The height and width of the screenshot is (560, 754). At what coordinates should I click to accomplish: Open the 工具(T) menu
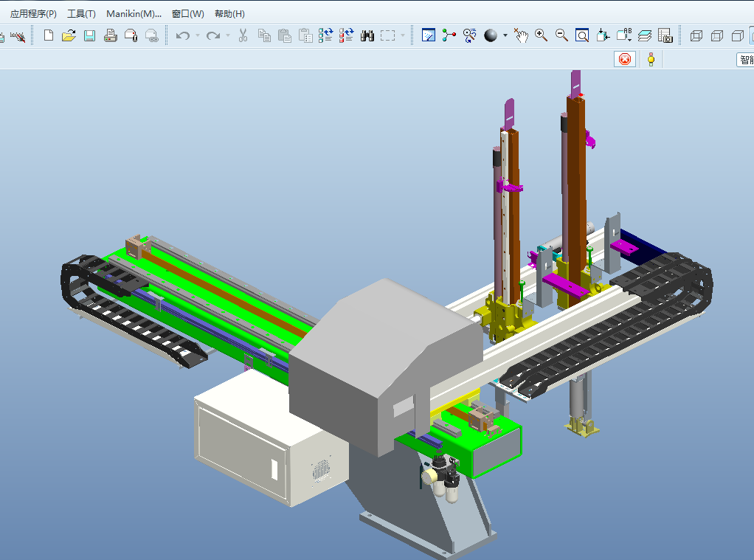tap(81, 14)
